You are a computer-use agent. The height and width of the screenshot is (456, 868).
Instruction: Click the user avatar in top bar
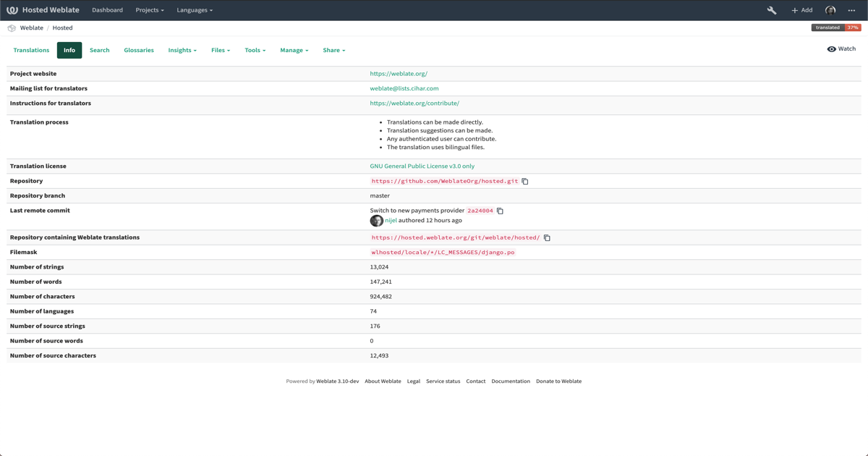[830, 10]
